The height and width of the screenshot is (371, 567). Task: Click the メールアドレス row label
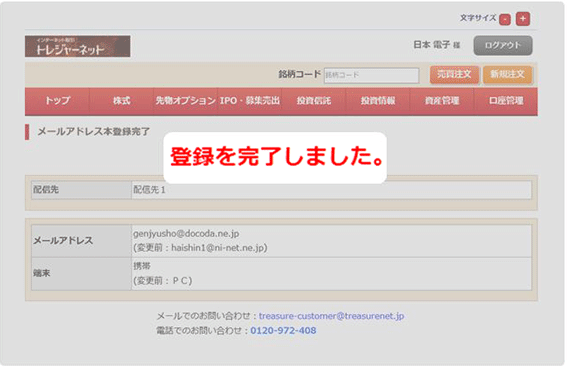[63, 241]
